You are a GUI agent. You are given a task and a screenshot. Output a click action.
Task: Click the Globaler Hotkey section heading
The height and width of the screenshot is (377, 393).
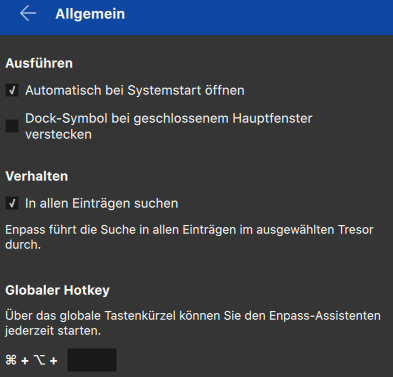[57, 290]
